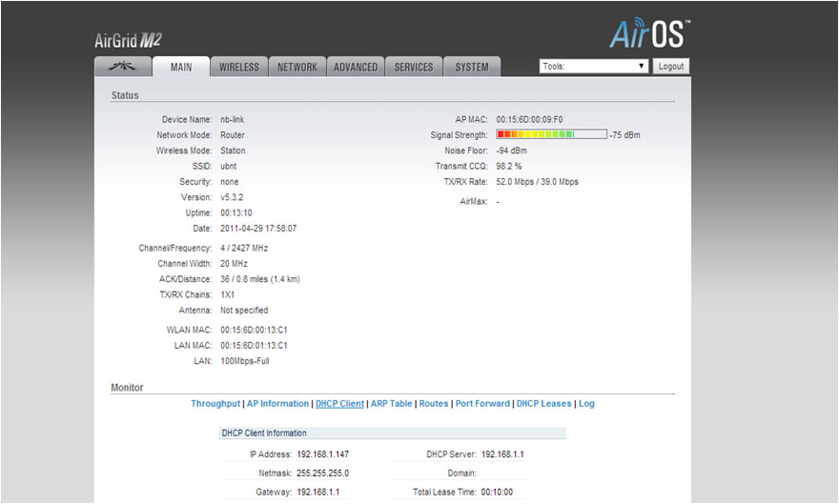Click the DHCP Client Information header
This screenshot has width=839, height=504.
[393, 433]
